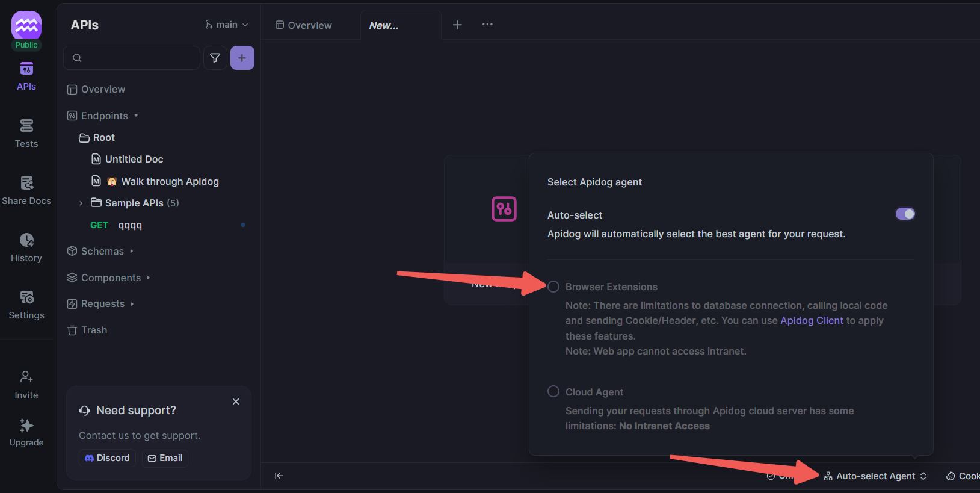Image resolution: width=980 pixels, height=493 pixels.
Task: Add a new tab with plus
Action: click(457, 25)
